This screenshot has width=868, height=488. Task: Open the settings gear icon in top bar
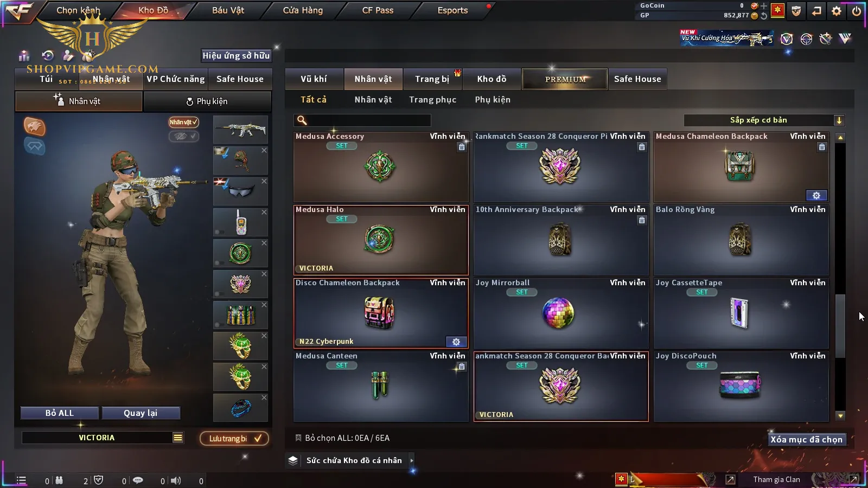837,11
